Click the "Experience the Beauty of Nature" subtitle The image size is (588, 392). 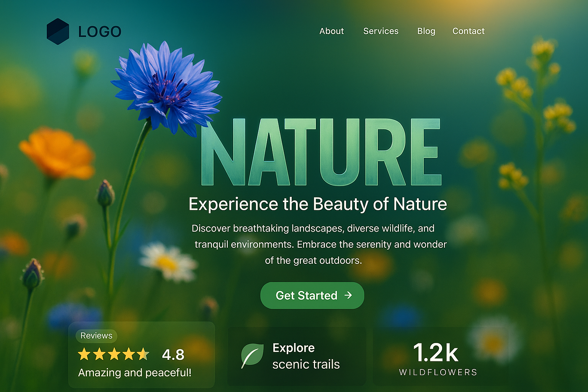click(318, 204)
